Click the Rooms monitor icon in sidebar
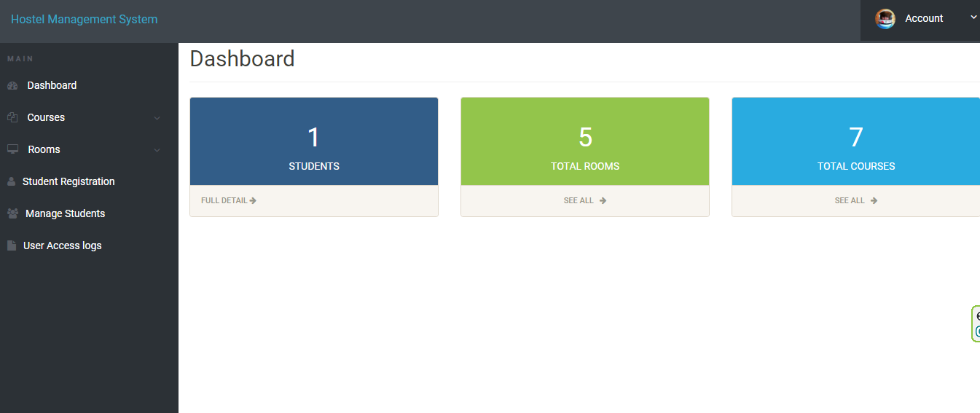This screenshot has height=413, width=980. 12,149
